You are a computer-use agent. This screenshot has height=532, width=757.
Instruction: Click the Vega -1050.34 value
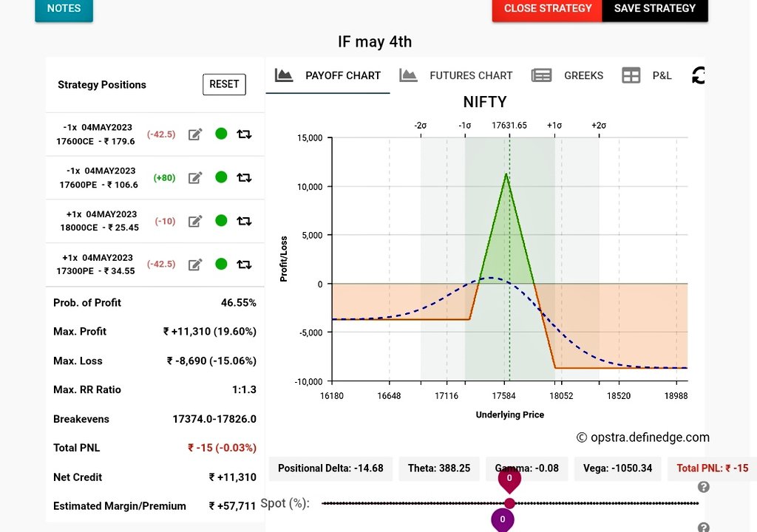(x=617, y=468)
